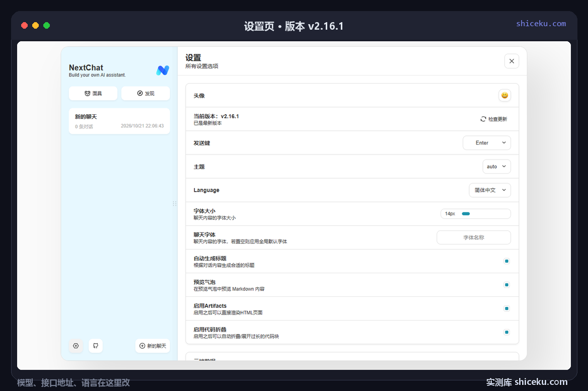Open the 面具 masks button
Viewport: 588px width, 391px height.
click(93, 93)
